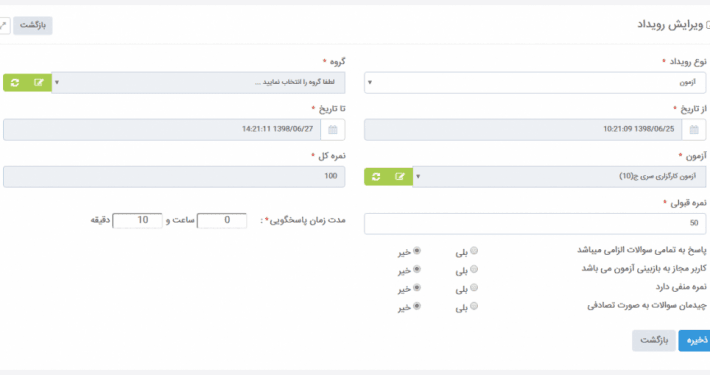Click the بازگشت button next to ذخیره
Viewport: 710px width, 375px height.
[654, 341]
